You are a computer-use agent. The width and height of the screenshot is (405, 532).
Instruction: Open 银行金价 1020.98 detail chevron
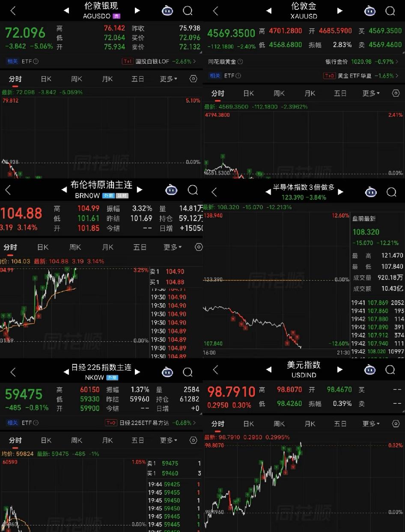[x=397, y=62]
